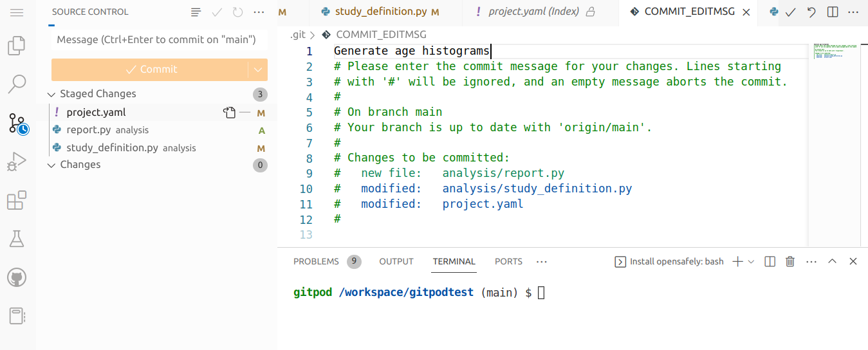Click the Refresh icon in Source Control header
Screen dimensions: 868x350
click(238, 12)
